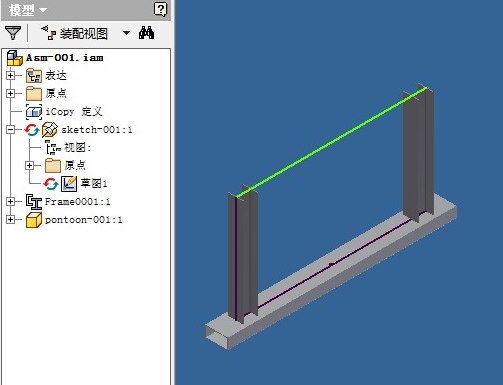Select the green line in 3D view
503x385 pixels.
[x=332, y=142]
